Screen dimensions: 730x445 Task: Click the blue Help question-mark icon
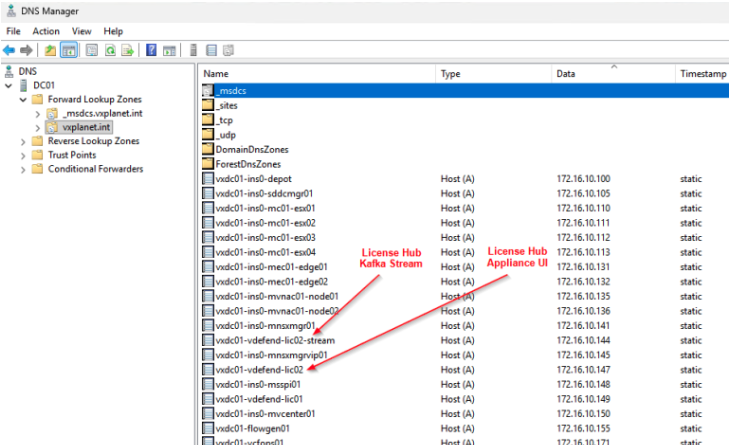(x=151, y=50)
